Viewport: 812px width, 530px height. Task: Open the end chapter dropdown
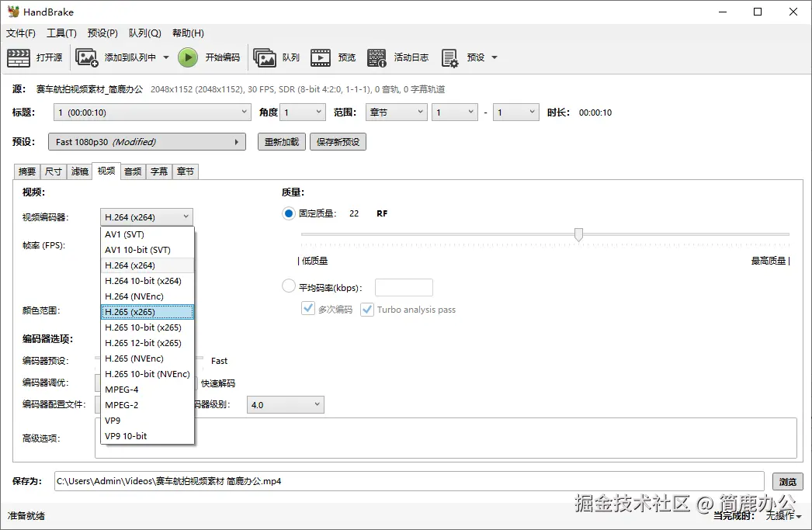coord(515,113)
